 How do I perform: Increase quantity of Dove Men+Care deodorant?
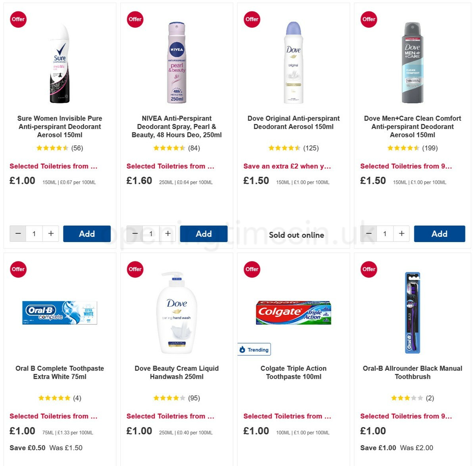401,233
